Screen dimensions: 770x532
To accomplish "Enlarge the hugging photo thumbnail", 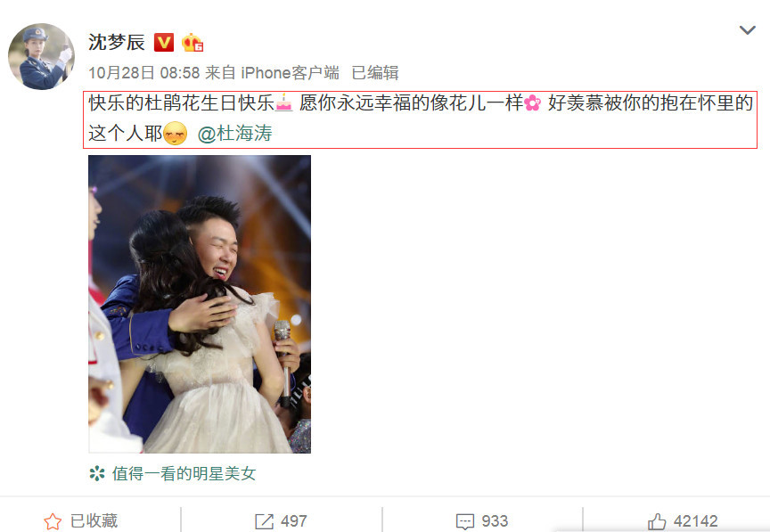I will [x=200, y=304].
